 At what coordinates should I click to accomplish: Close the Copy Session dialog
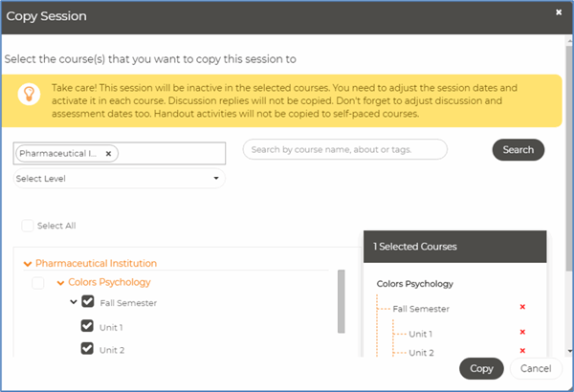pos(559,12)
